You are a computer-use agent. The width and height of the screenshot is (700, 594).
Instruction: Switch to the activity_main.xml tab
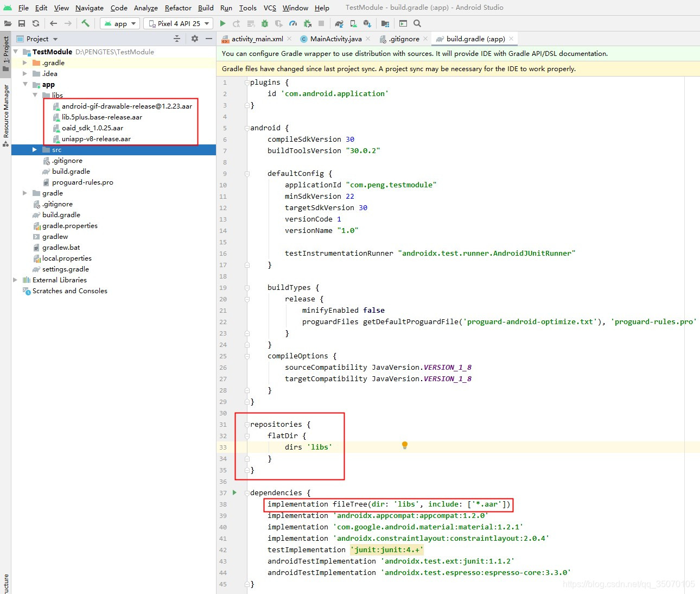click(257, 39)
